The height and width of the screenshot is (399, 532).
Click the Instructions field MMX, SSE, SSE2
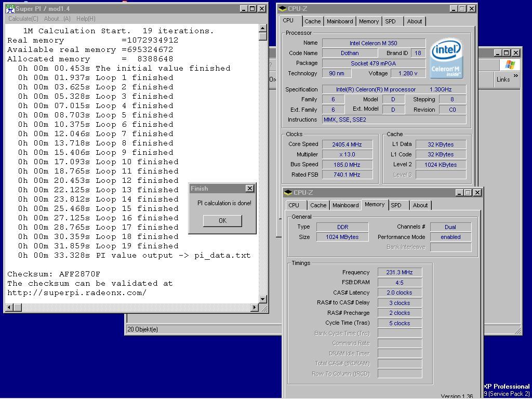click(x=394, y=119)
